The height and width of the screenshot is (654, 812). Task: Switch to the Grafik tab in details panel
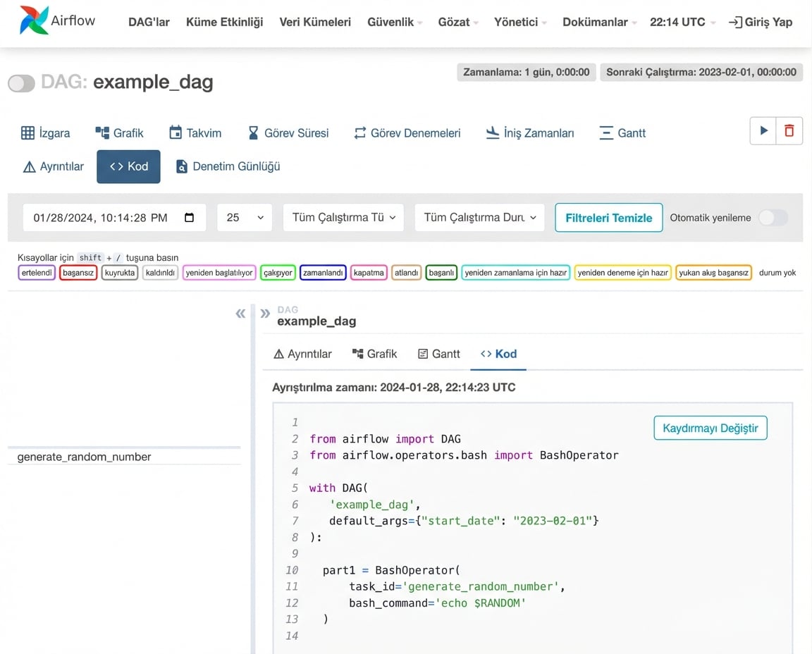click(x=374, y=354)
